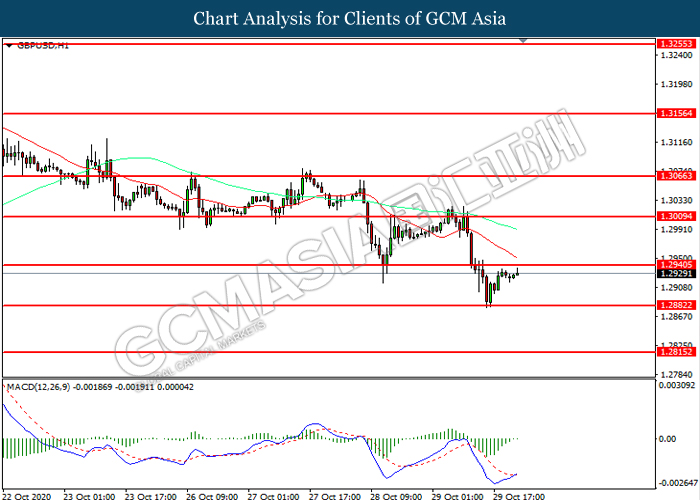Click the 28 Oct 09:00 time label
The height and width of the screenshot is (500, 700).
[396, 496]
